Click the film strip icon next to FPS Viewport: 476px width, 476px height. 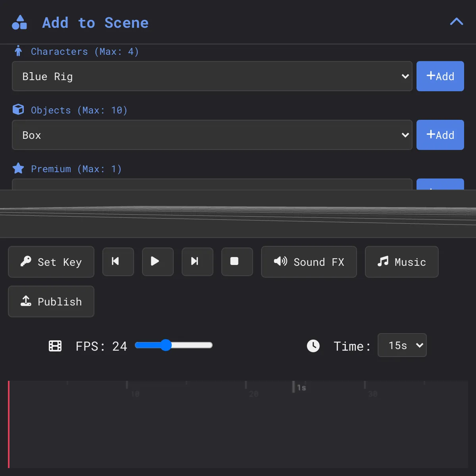click(x=55, y=346)
